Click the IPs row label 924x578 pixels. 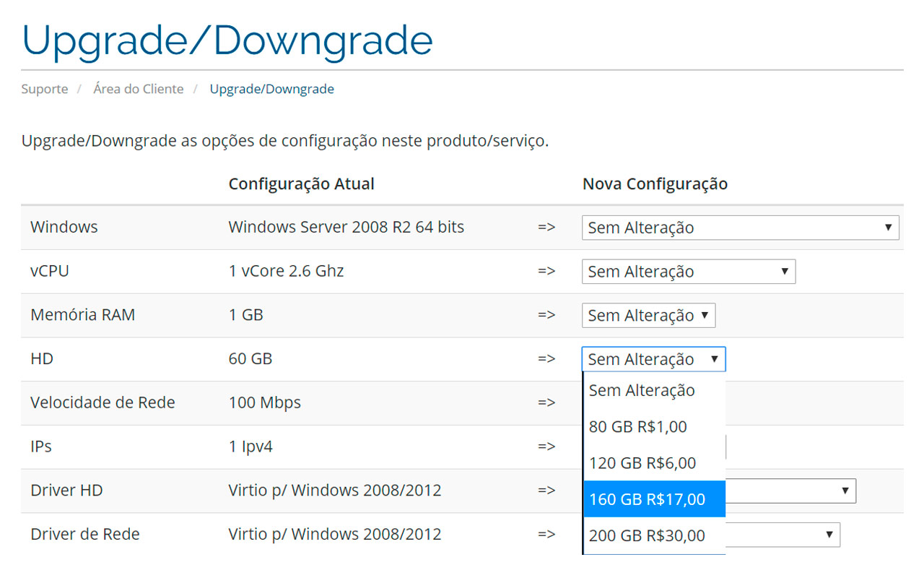(41, 447)
